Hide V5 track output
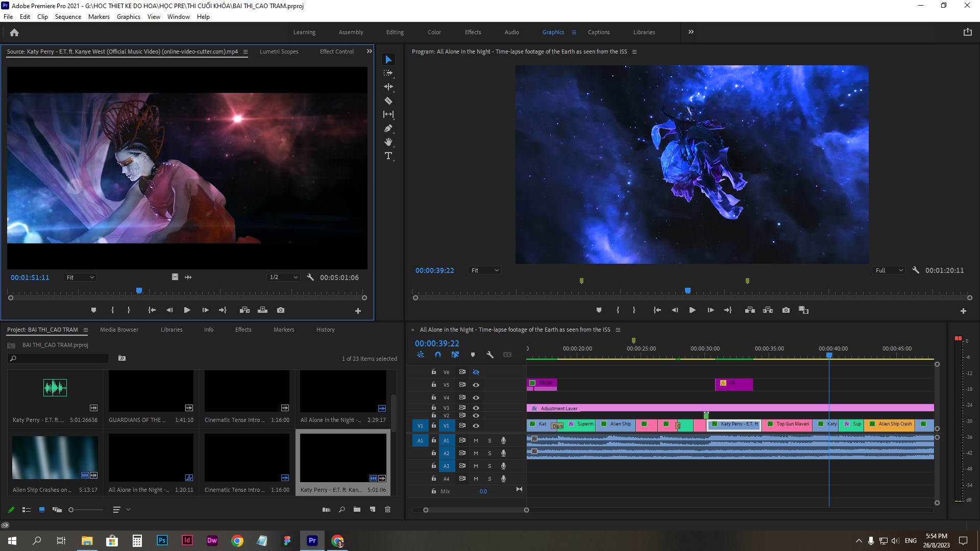This screenshot has height=551, width=980. click(x=476, y=385)
